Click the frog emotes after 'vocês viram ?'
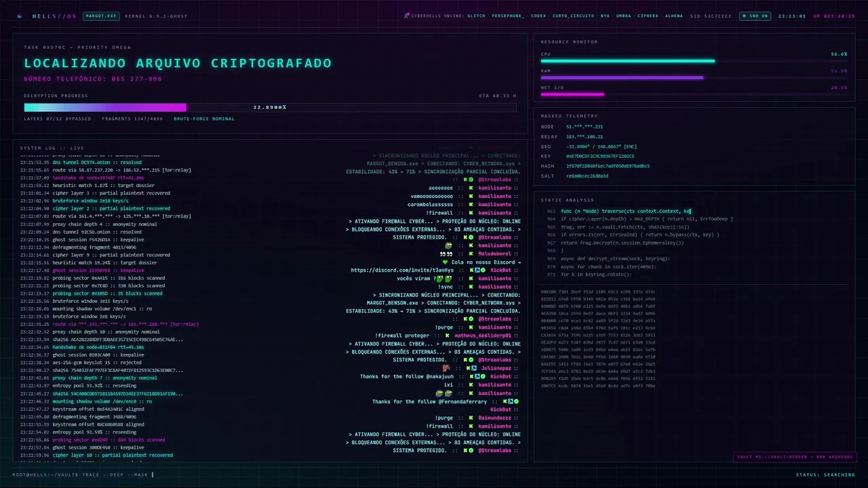Image resolution: width=868 pixels, height=488 pixels. [x=444, y=279]
